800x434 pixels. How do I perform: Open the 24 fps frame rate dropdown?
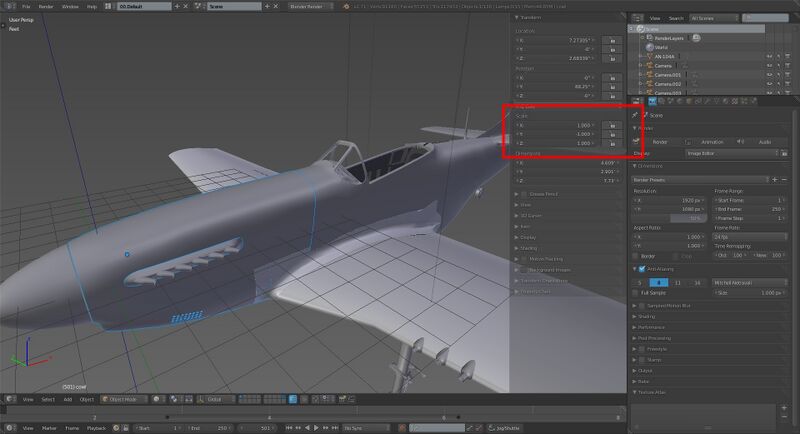750,237
